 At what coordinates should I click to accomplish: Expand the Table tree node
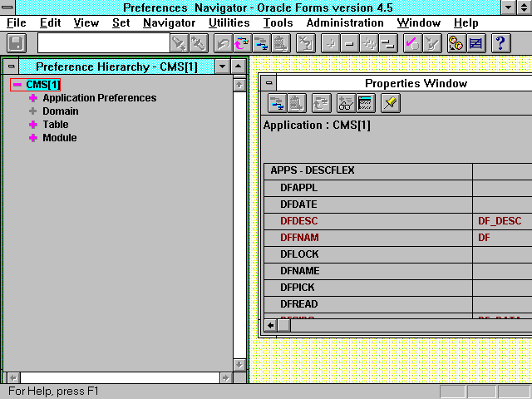point(33,125)
